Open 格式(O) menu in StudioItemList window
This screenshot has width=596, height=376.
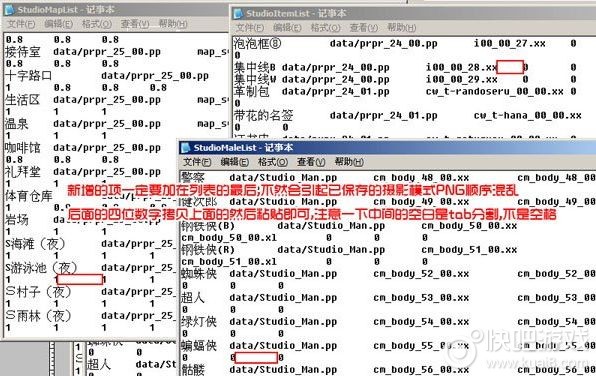[325, 28]
